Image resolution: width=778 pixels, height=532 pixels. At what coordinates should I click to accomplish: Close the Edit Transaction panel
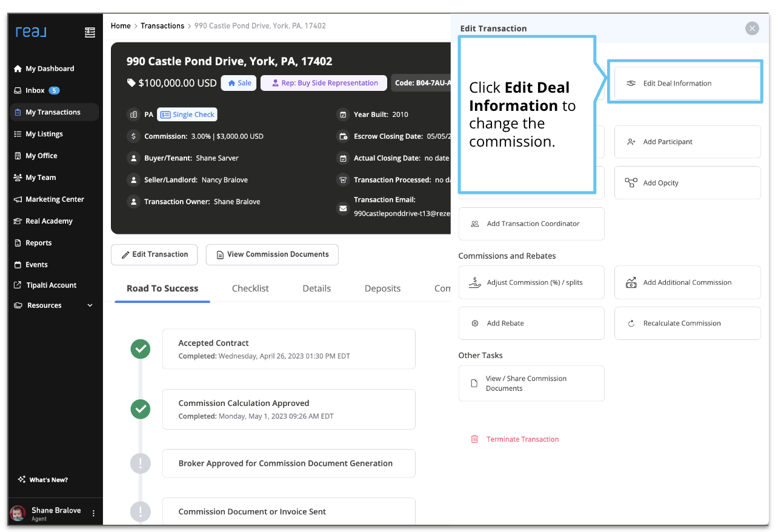(752, 28)
